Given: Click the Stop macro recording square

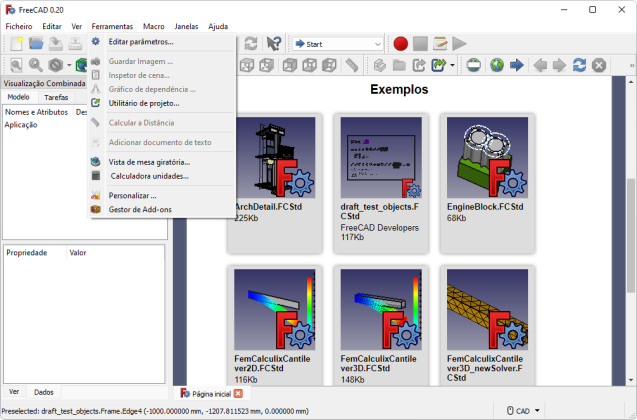Looking at the screenshot, I should click(x=420, y=43).
